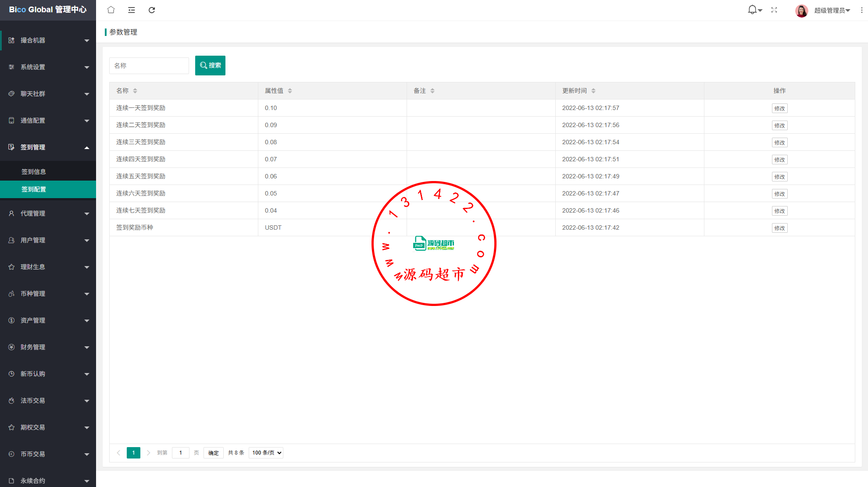Click 修改 for 连续一天签到奖励 row
The image size is (868, 487).
pos(779,108)
